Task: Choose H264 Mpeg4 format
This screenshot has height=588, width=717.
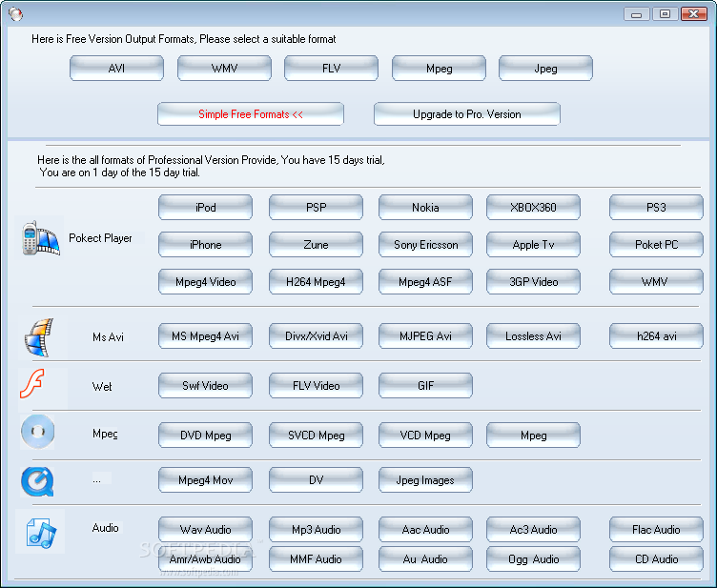Action: (x=316, y=282)
